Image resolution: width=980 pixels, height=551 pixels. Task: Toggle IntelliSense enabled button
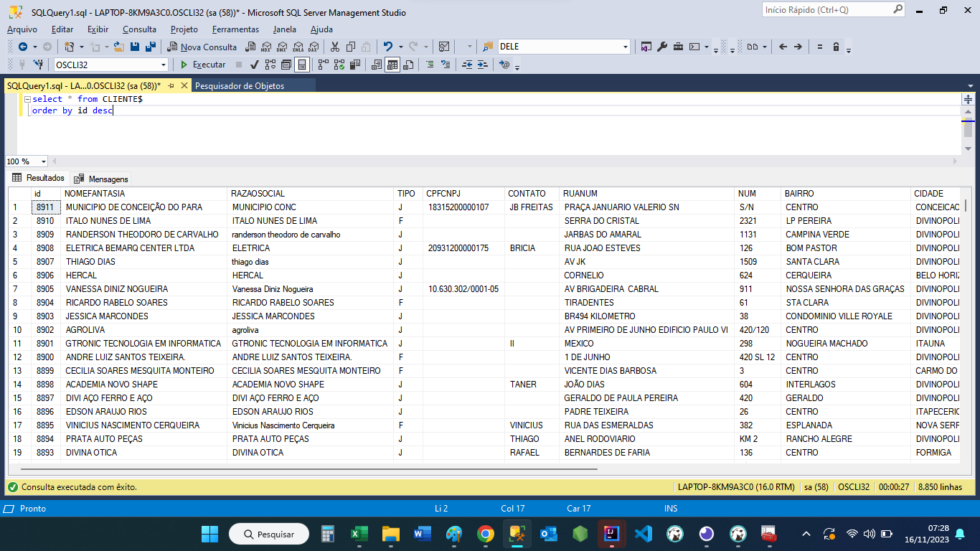point(302,65)
